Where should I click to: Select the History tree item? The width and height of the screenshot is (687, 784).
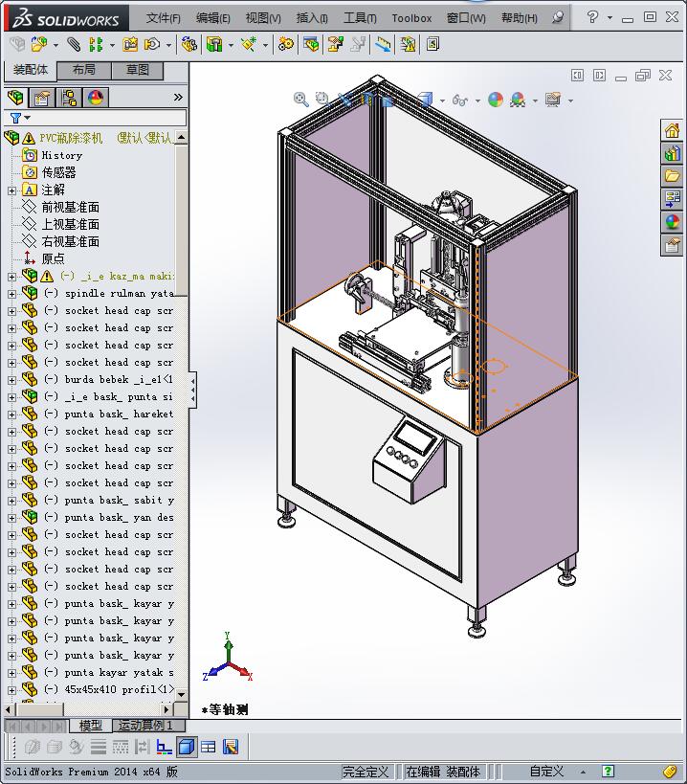(61, 155)
